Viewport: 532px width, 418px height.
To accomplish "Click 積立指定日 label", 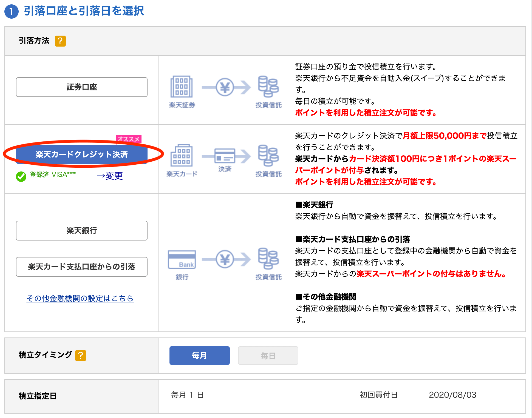I will pyautogui.click(x=38, y=396).
